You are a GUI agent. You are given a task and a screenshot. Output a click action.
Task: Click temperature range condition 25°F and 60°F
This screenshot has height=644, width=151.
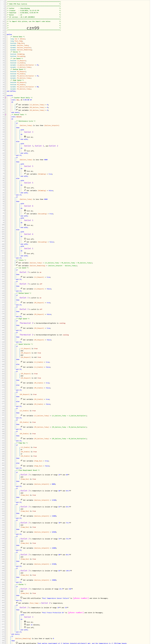coord(45,475)
